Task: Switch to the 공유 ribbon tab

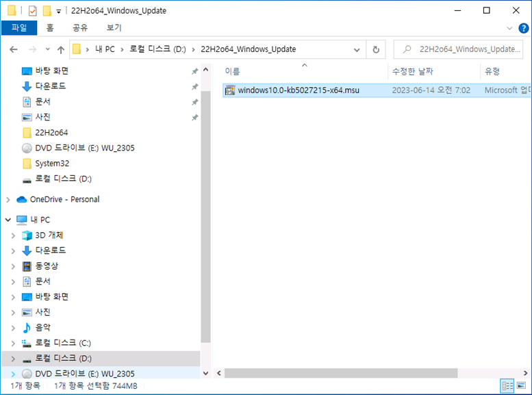Action: click(80, 28)
